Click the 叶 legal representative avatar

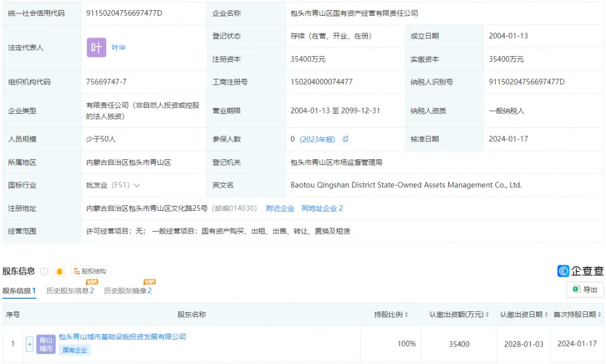point(96,48)
